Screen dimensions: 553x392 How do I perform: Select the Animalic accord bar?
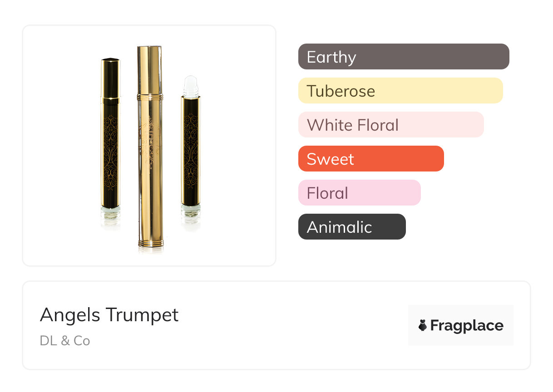click(x=351, y=227)
